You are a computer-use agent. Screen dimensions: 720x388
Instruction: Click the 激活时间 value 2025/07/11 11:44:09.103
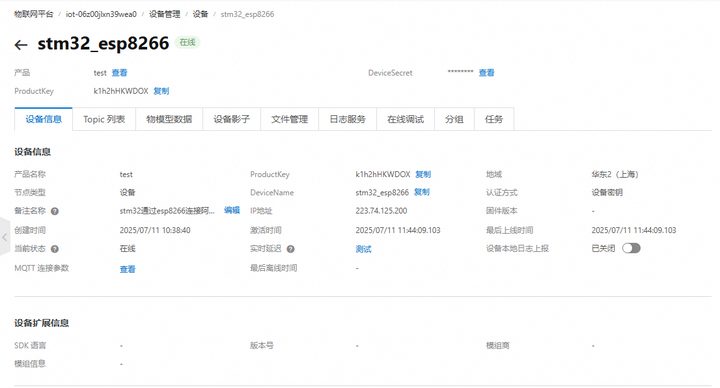pos(398,230)
